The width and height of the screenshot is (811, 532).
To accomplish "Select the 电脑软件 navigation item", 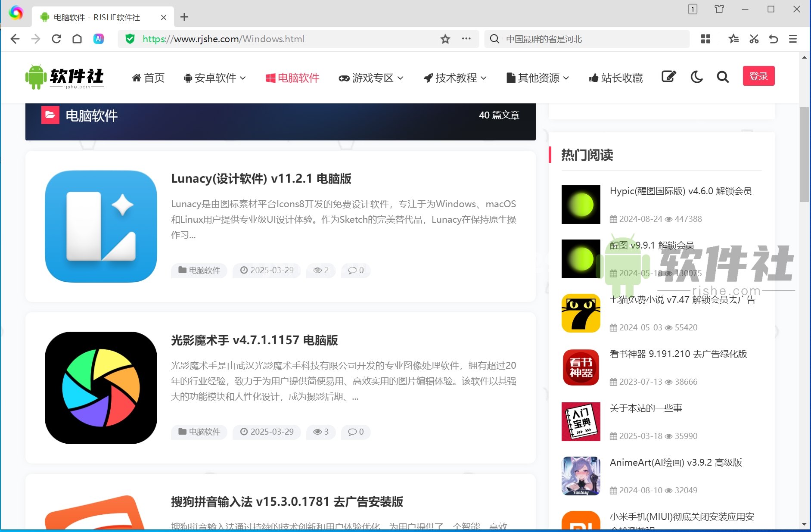I will [292, 78].
